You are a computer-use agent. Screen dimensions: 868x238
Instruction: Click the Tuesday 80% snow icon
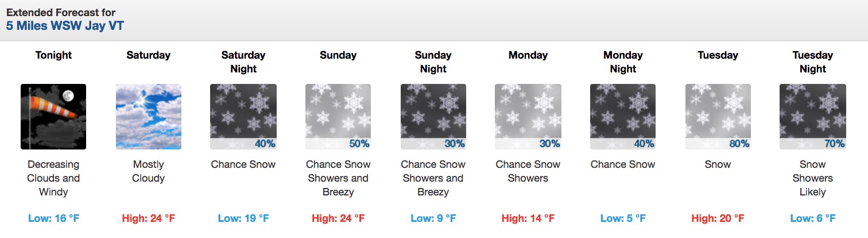(x=718, y=117)
